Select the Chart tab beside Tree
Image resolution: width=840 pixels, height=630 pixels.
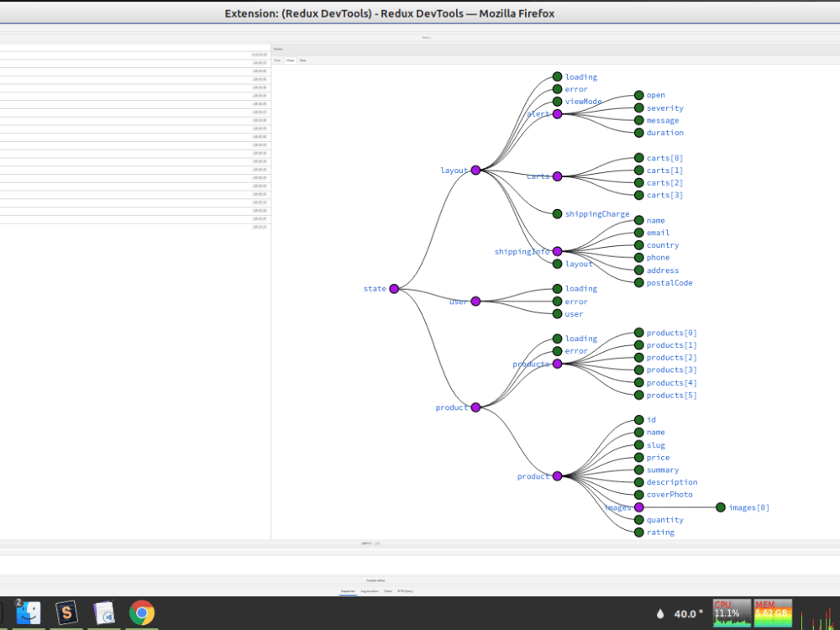pos(291,60)
